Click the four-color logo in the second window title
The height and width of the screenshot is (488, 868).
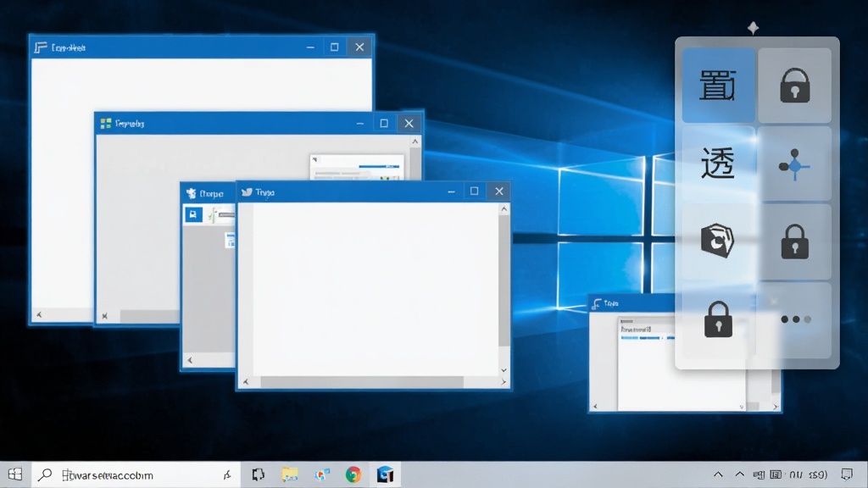point(106,124)
